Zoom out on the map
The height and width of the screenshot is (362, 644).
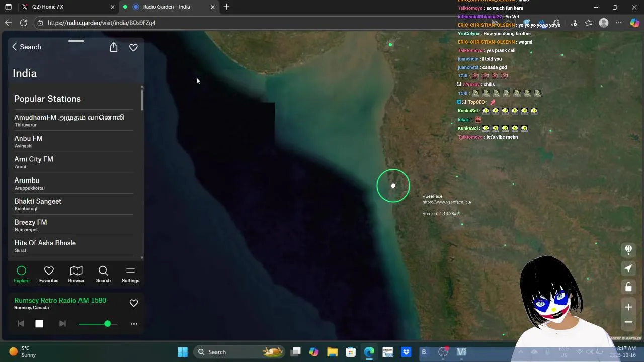[x=628, y=322]
